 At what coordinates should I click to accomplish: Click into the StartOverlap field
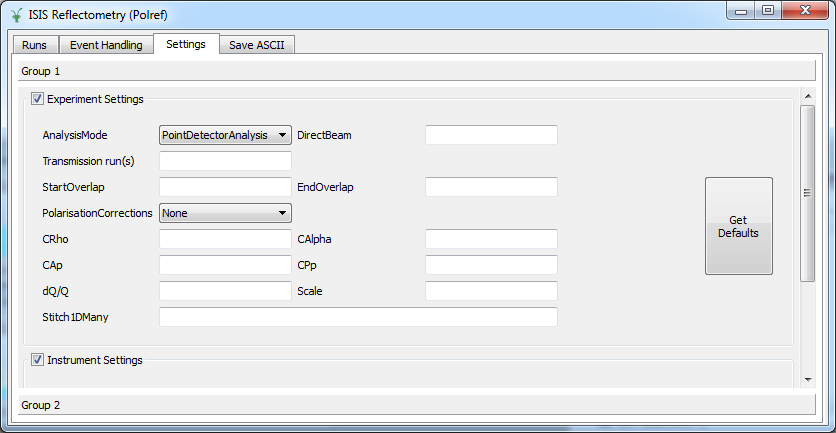tap(225, 187)
